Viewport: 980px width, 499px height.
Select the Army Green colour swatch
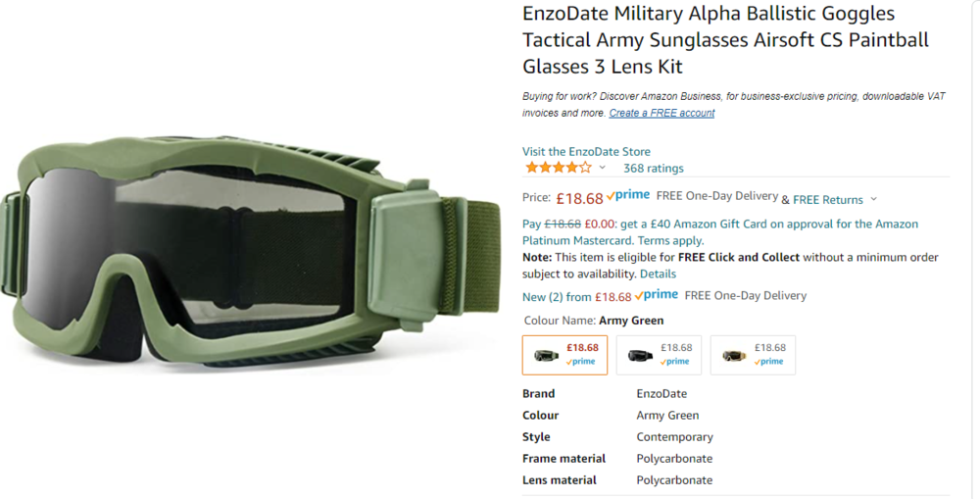(x=565, y=355)
